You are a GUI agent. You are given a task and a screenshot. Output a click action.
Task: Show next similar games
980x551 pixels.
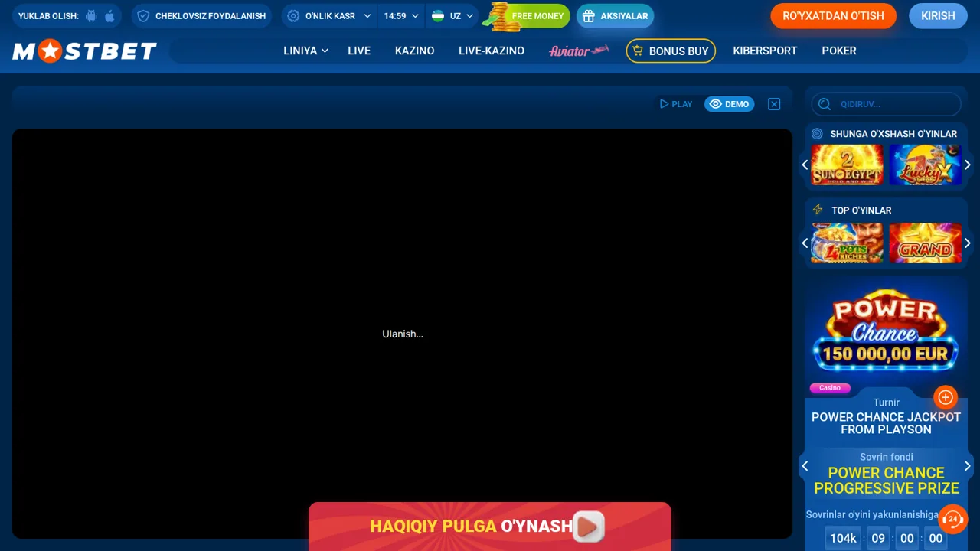pos(968,165)
